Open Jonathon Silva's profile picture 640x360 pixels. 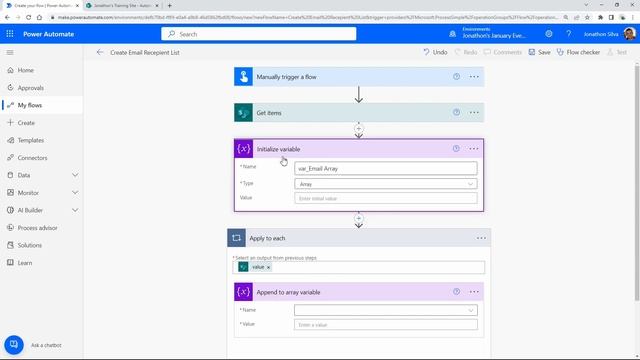click(x=629, y=34)
